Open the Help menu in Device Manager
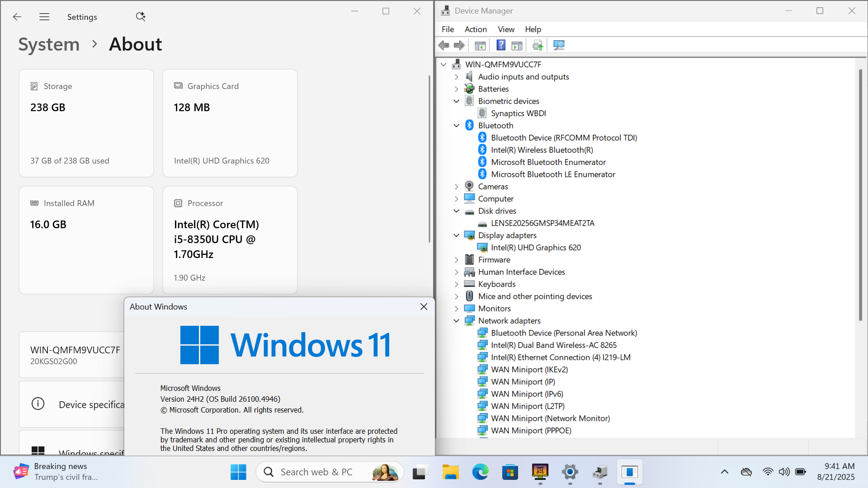Viewport: 868px width, 488px height. 533,29
